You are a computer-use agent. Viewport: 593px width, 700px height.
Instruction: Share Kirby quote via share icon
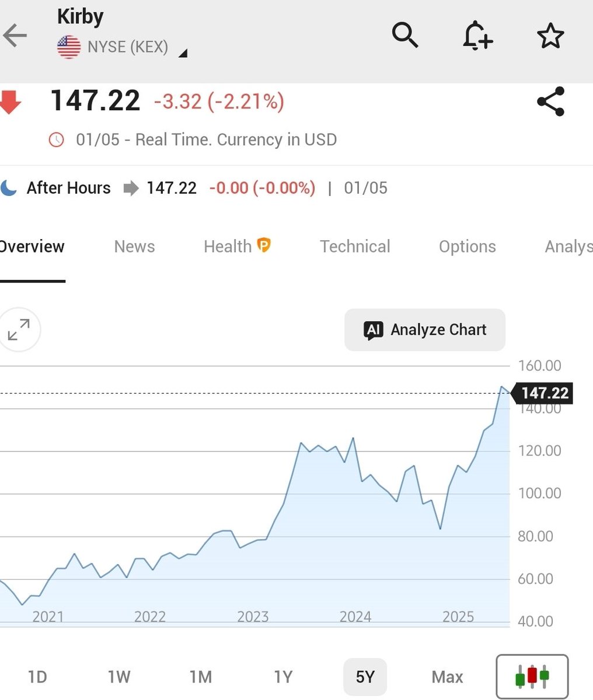(x=550, y=101)
